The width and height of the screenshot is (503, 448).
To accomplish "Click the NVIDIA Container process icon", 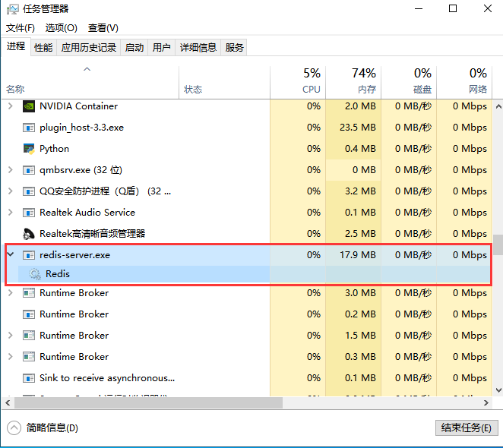I will (x=29, y=106).
